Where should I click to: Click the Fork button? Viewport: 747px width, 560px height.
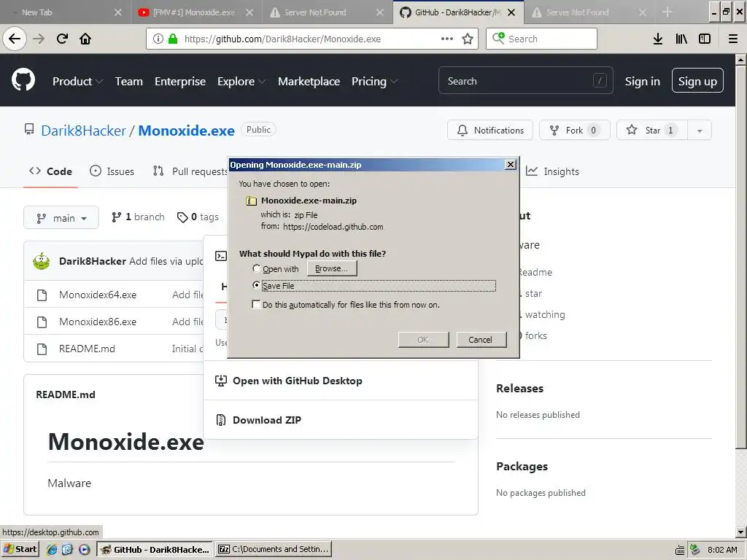tap(575, 131)
